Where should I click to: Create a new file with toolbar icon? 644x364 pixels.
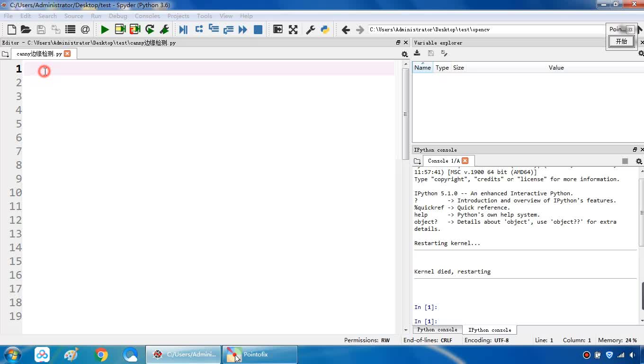(x=12, y=29)
